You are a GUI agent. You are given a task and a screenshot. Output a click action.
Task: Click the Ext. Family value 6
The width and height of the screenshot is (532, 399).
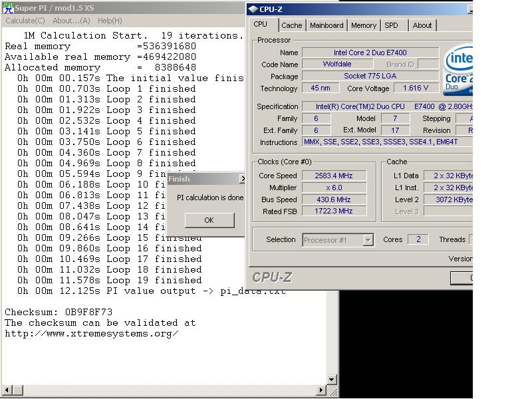317,130
